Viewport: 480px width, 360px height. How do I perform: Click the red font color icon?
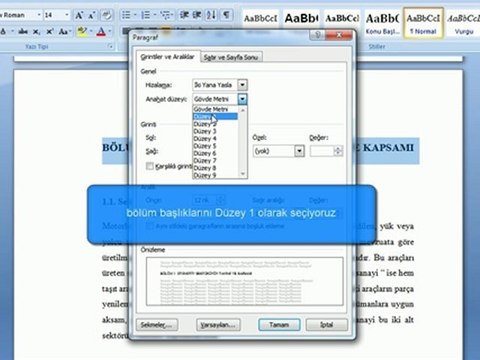click(101, 32)
